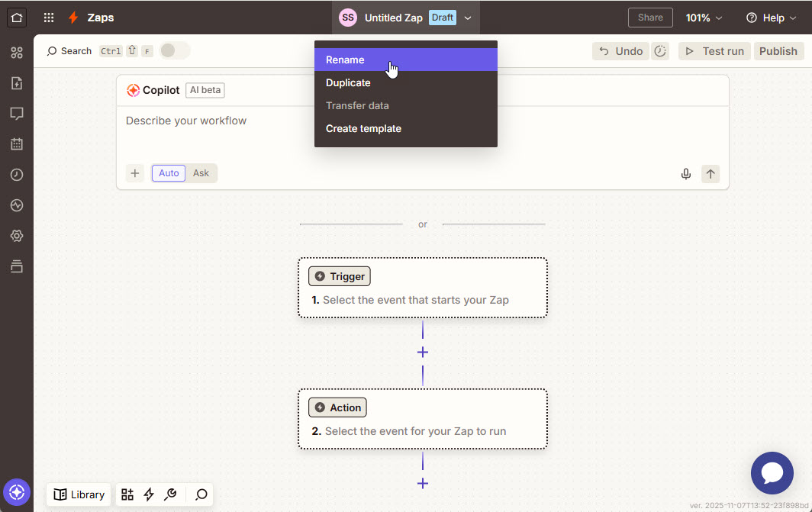The image size is (812, 512).
Task: Open the Help dropdown menu
Action: [x=771, y=18]
